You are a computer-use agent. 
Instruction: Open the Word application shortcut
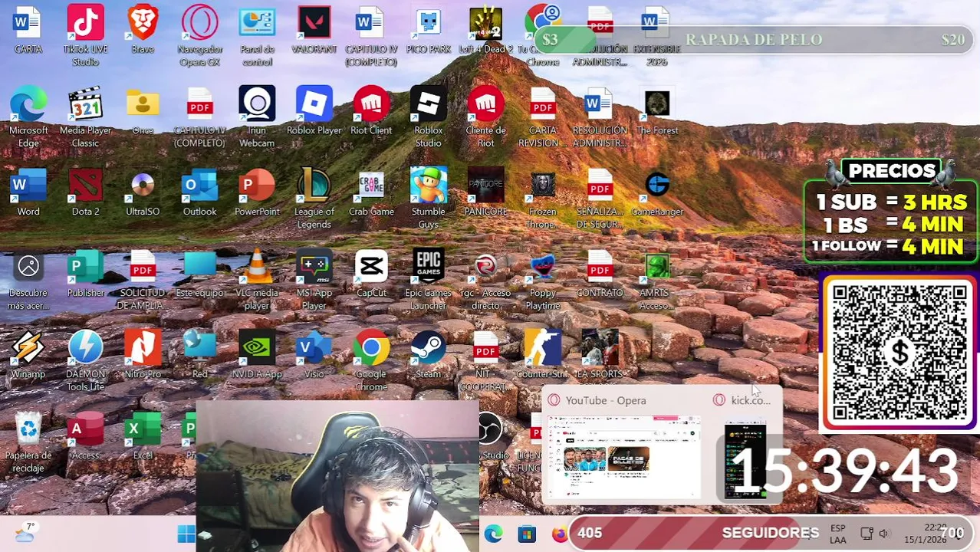point(28,193)
